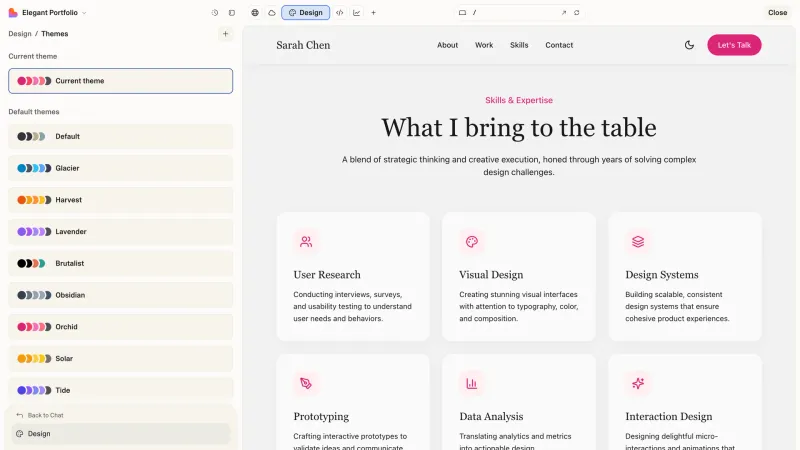Click the Design Systems layers icon

tap(638, 242)
